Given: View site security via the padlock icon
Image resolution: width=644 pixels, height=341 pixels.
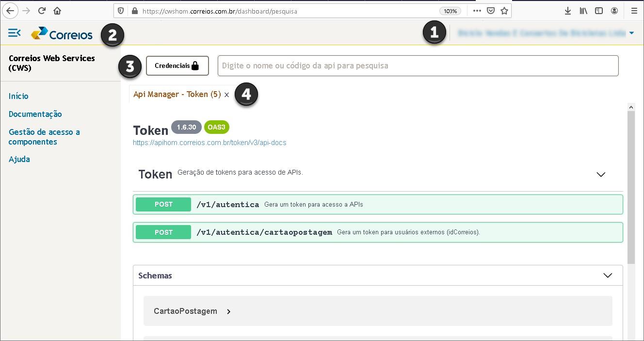Looking at the screenshot, I should tap(134, 11).
